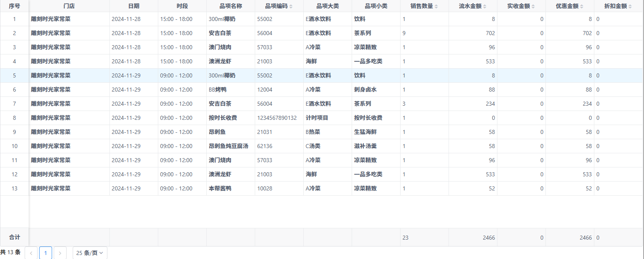Sort by 折扣金额 column sort icon
Image resolution: width=644 pixels, height=259 pixels.
click(x=630, y=6)
